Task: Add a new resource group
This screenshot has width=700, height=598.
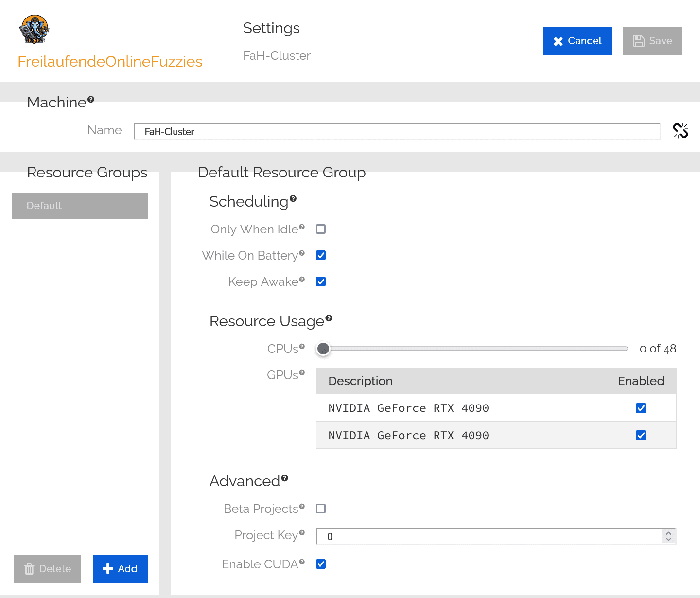Action: tap(120, 569)
